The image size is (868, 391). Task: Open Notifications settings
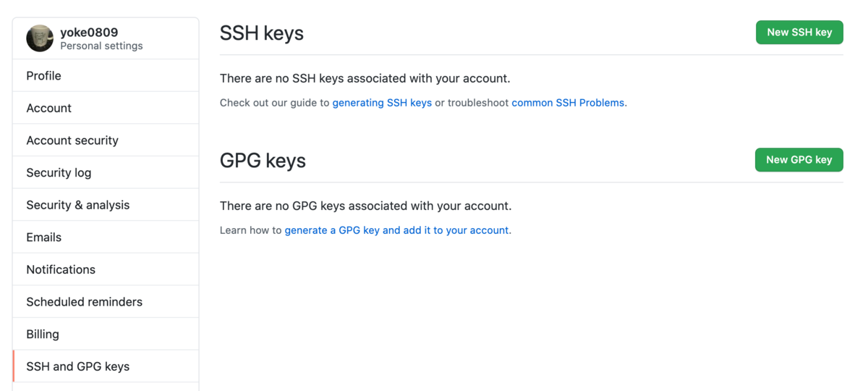click(61, 269)
